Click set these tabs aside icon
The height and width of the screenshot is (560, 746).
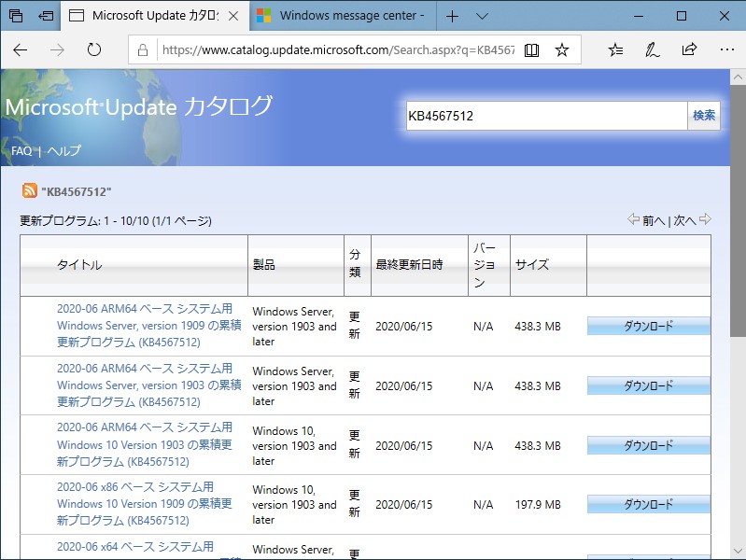46,16
